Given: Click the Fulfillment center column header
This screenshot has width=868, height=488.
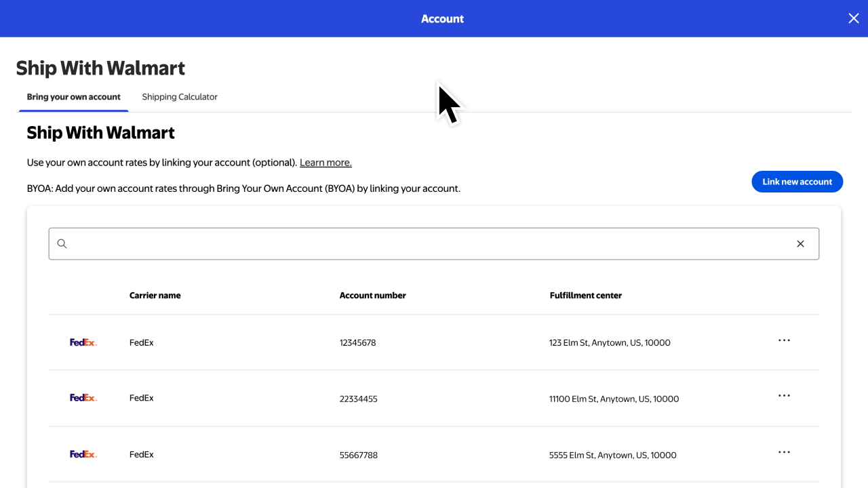Looking at the screenshot, I should [x=585, y=295].
